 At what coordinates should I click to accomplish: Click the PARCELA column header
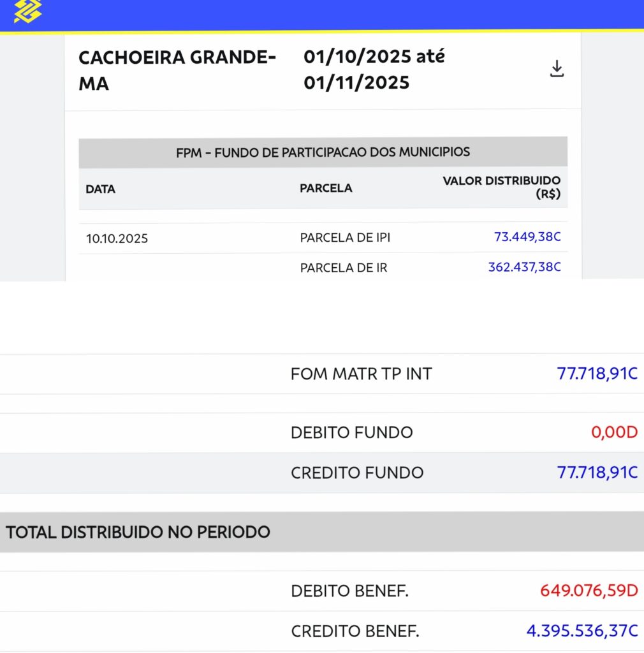tap(326, 188)
